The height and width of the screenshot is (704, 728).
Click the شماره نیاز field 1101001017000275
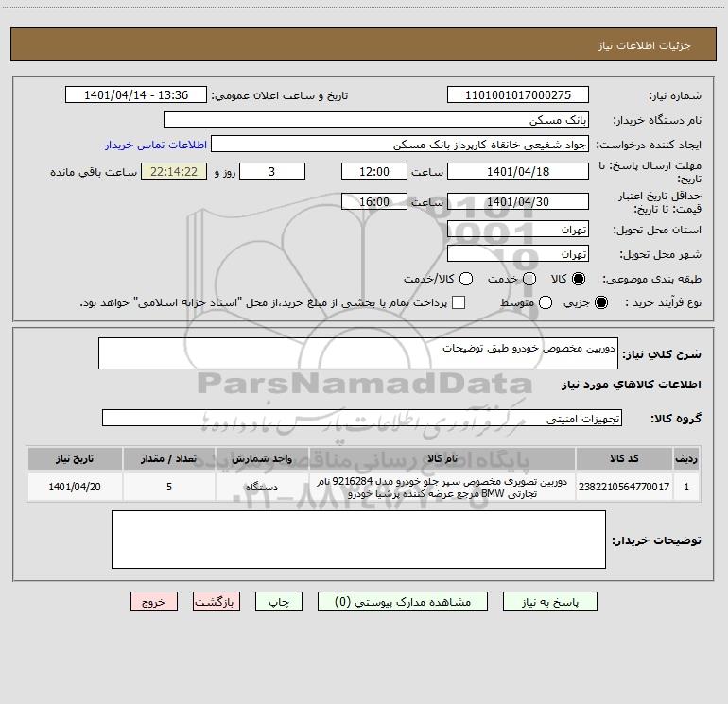pos(518,95)
